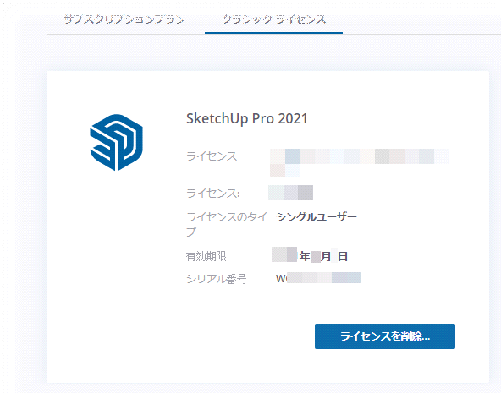
Task: Select the blurred license key first line
Action: [359, 156]
